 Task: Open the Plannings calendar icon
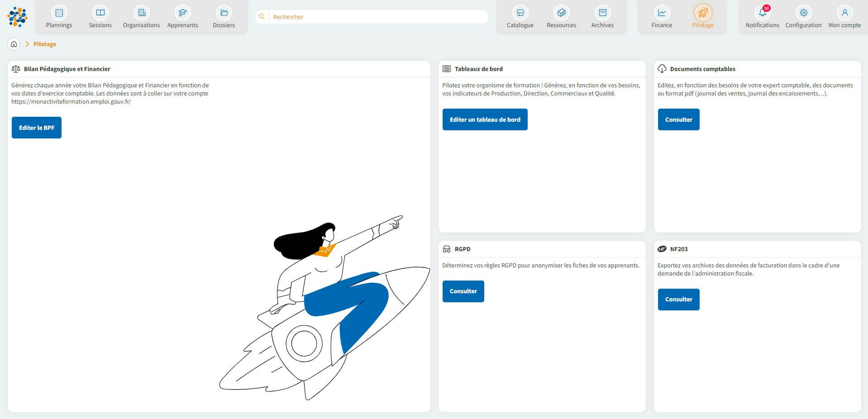[x=59, y=13]
